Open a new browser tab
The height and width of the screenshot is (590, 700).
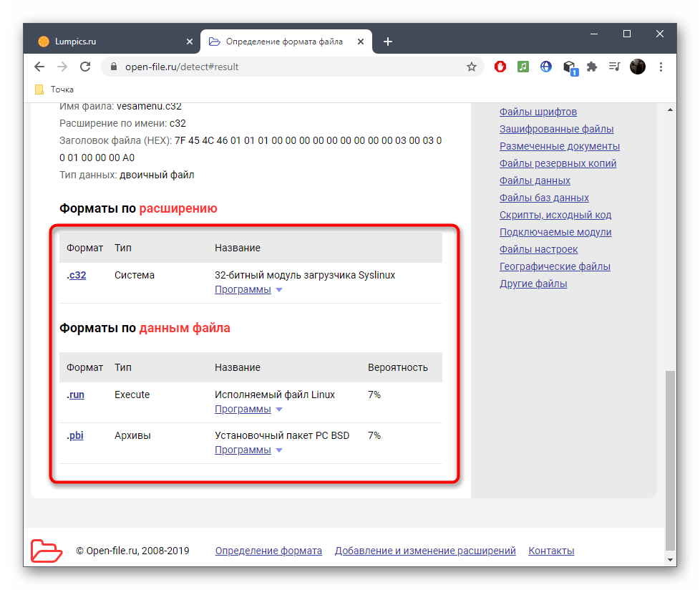point(388,42)
